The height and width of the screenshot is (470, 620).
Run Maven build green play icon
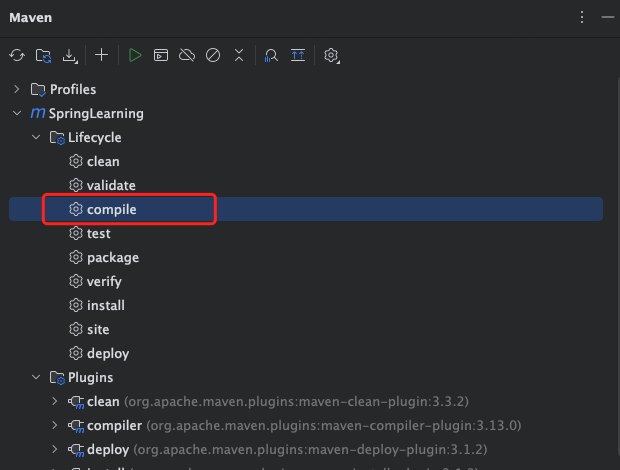pyautogui.click(x=135, y=55)
